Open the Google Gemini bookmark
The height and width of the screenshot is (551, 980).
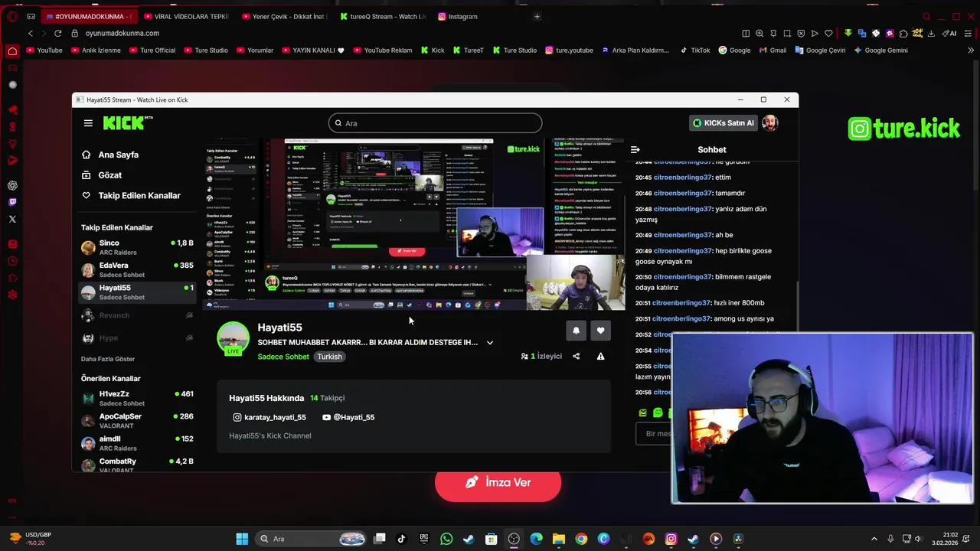click(880, 50)
